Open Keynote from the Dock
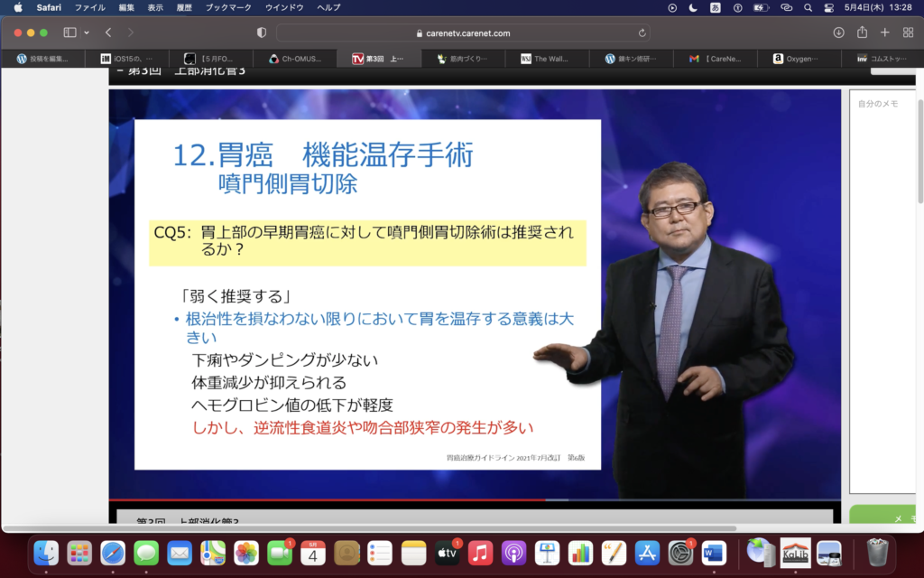 (547, 552)
